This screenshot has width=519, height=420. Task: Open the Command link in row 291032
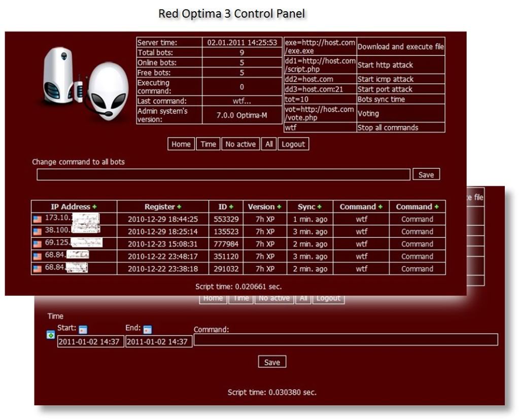417,269
